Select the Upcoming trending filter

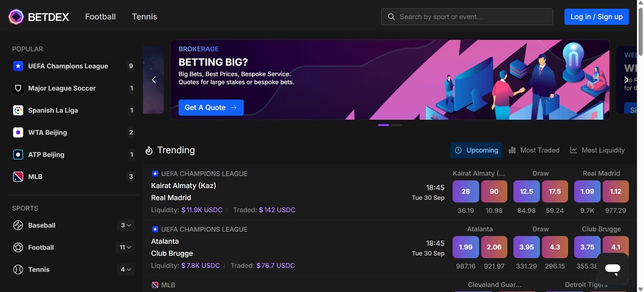[476, 150]
